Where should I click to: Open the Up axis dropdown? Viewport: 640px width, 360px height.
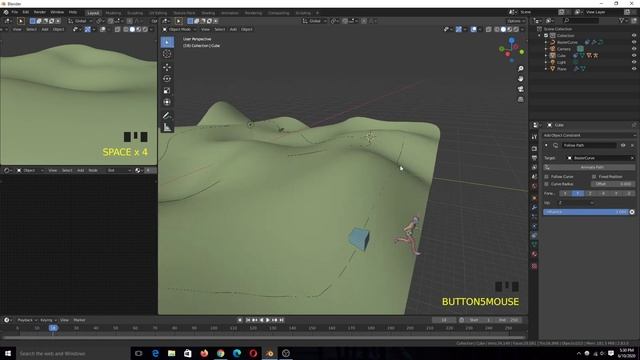tap(576, 202)
